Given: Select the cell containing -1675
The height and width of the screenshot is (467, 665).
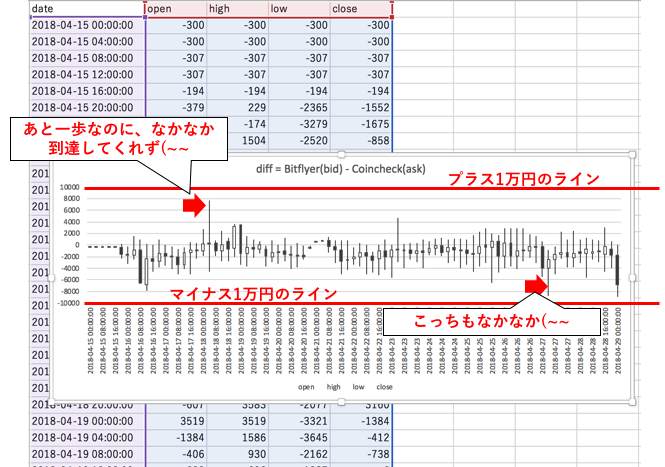Looking at the screenshot, I should (x=361, y=125).
